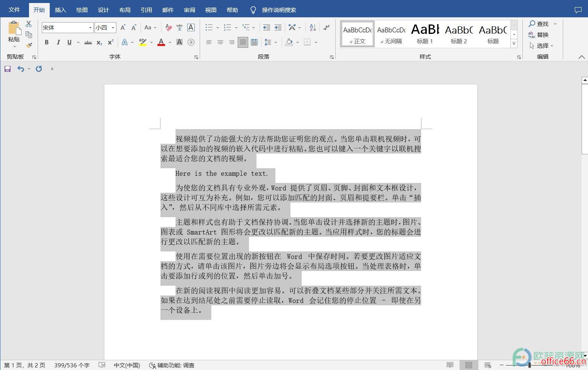Apply distributed alignment
The height and width of the screenshot is (370, 588).
254,42
